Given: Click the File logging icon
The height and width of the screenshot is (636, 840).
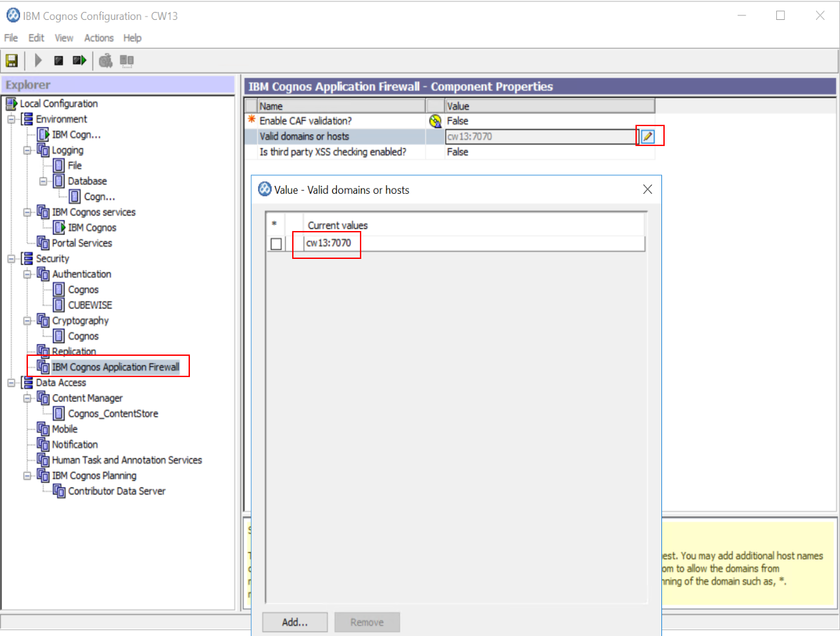Looking at the screenshot, I should [x=59, y=166].
